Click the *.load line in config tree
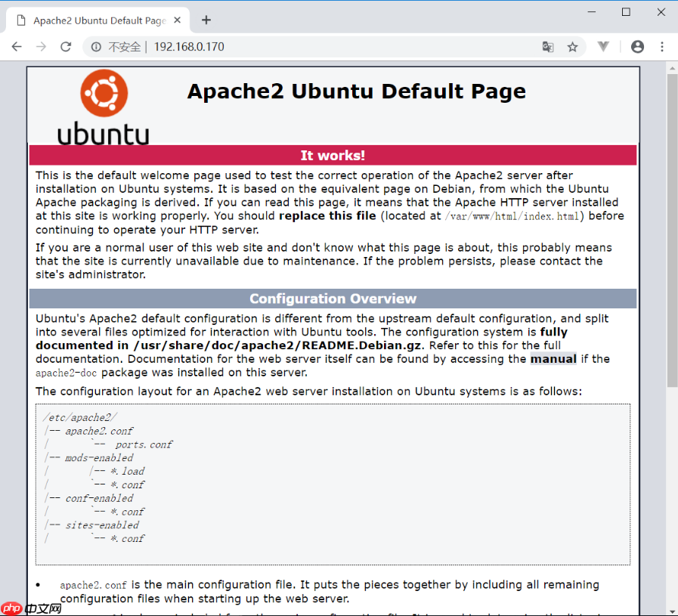This screenshot has height=616, width=678. [128, 471]
